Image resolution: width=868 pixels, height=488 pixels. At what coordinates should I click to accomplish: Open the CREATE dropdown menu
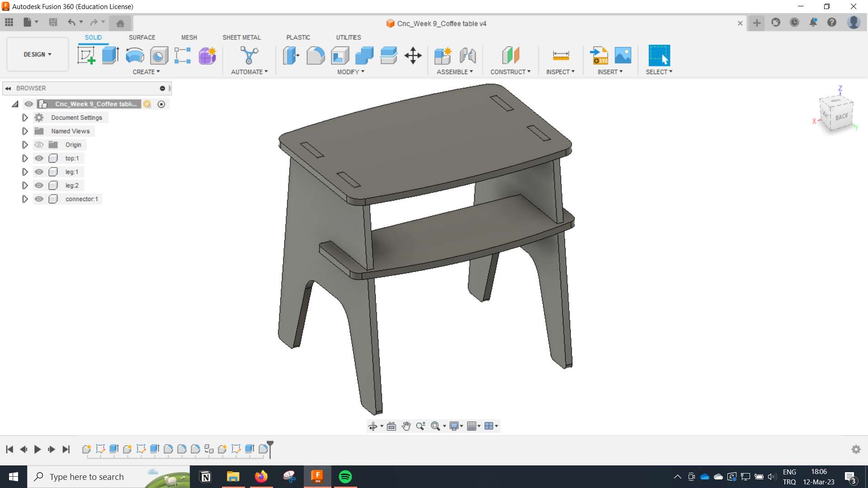146,72
